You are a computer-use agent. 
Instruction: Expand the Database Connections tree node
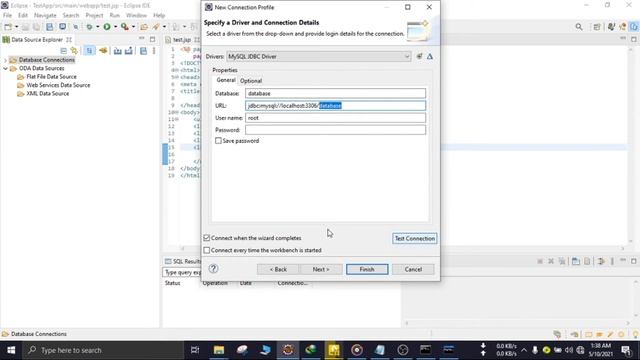click(x=5, y=60)
